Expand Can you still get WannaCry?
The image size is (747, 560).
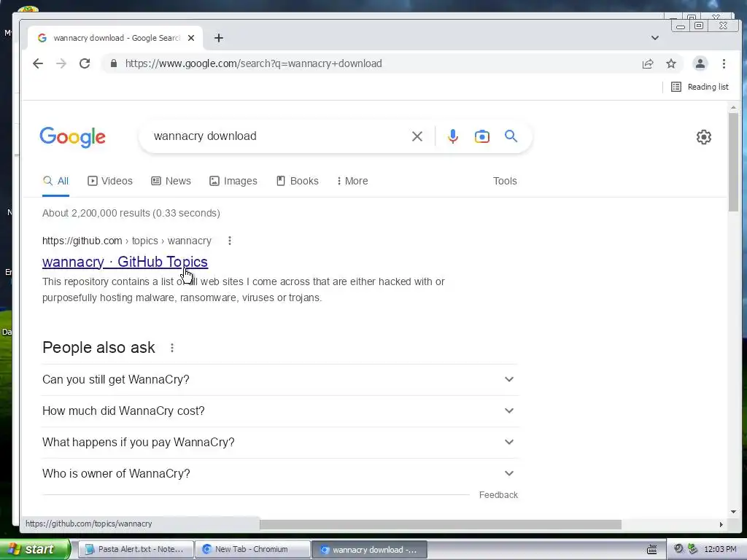pyautogui.click(x=279, y=379)
